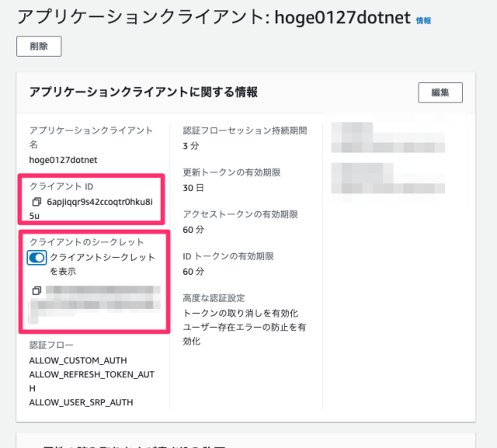Viewport: 497px width, 448px height.
Task: Click the 削除 button
Action: click(39, 47)
